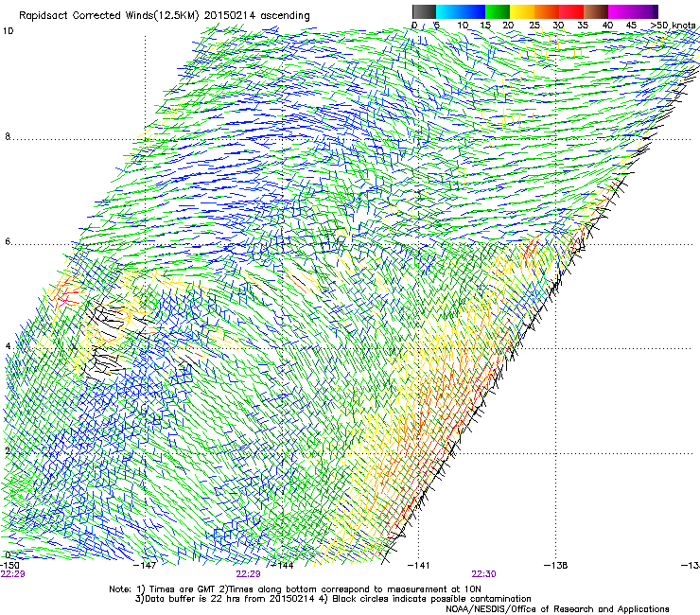Click the date '20150214 ascending' in title
The width and height of the screenshot is (700, 615).
(257, 16)
